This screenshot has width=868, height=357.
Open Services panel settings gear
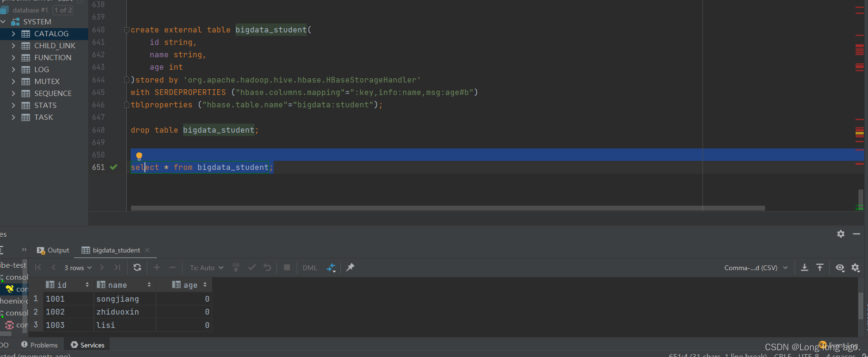tap(841, 234)
